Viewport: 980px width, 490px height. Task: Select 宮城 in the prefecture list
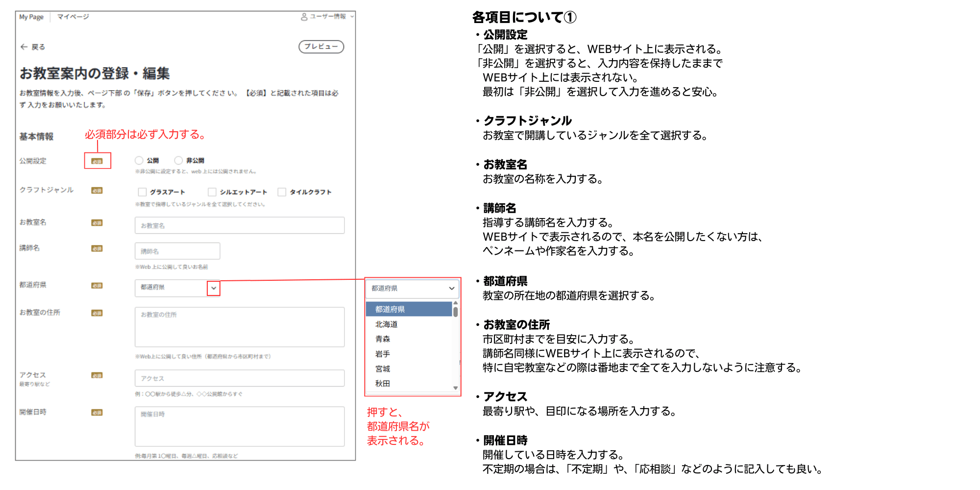tap(383, 368)
